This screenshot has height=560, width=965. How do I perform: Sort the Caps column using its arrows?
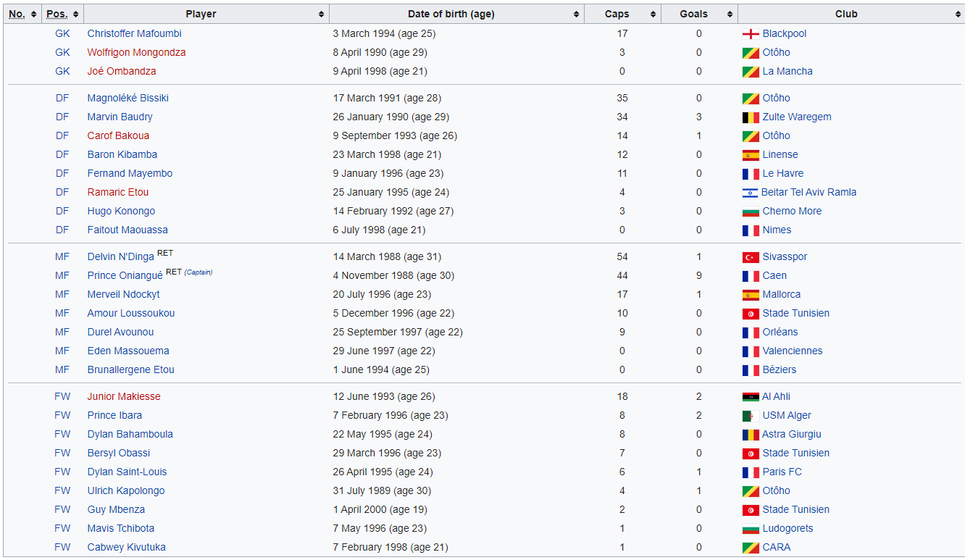point(653,14)
